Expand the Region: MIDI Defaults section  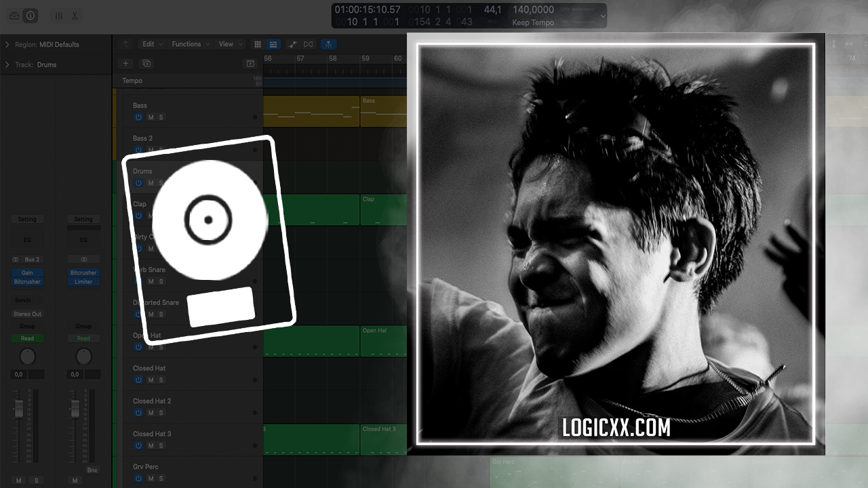point(7,45)
